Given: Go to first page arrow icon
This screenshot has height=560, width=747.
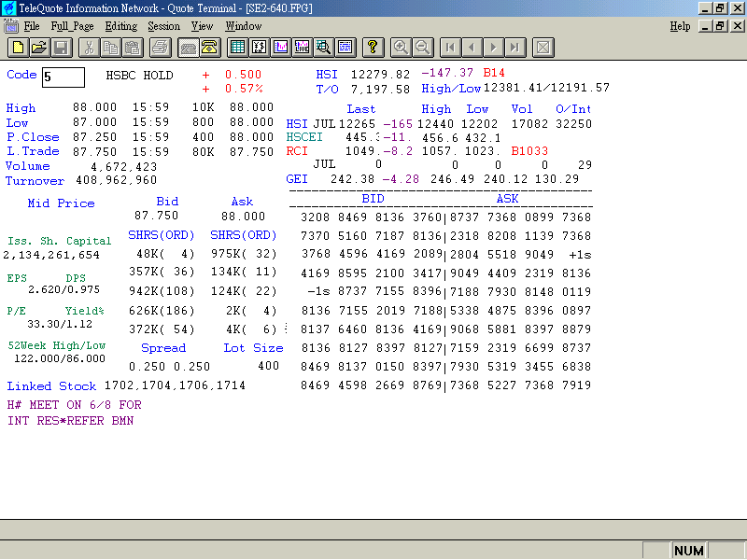Looking at the screenshot, I should 450,48.
